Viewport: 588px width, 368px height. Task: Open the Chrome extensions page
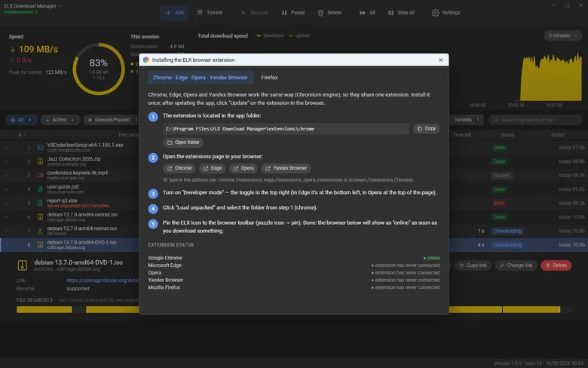coord(179,168)
